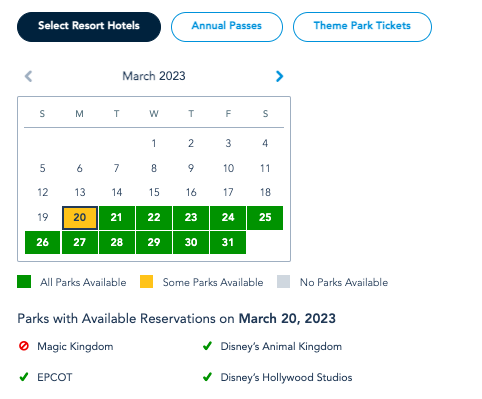This screenshot has height=399, width=482.
Task: Click the green All Parks Available swatch
Action: 24,282
